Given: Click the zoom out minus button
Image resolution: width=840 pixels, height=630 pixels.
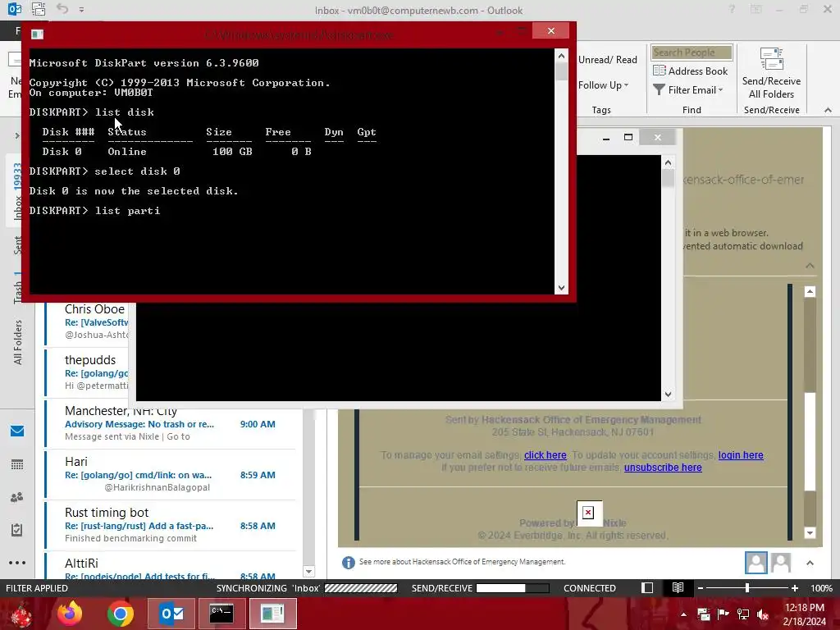Looking at the screenshot, I should (x=700, y=588).
